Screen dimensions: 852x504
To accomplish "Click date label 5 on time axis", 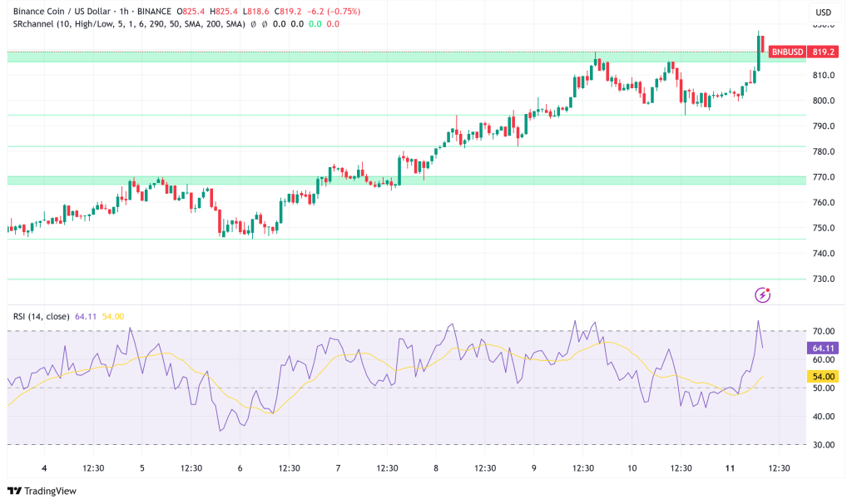I will point(142,468).
